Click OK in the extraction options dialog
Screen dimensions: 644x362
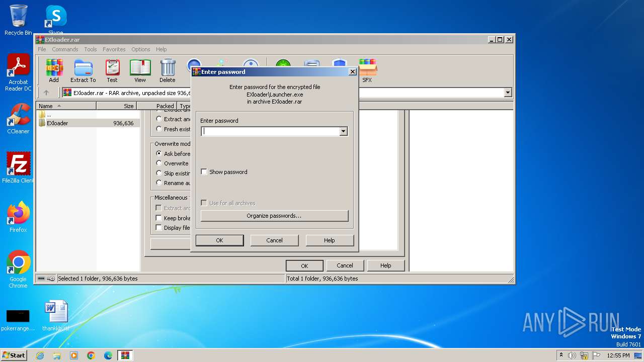[304, 265]
